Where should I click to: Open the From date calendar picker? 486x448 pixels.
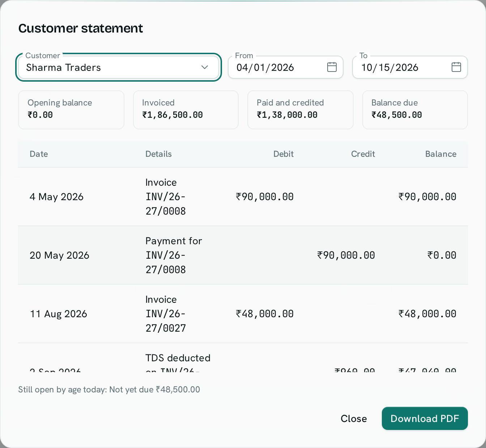[332, 67]
